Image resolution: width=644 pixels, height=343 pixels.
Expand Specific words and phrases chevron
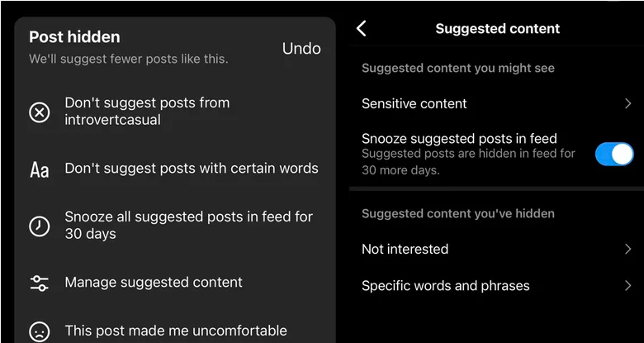[x=627, y=286]
